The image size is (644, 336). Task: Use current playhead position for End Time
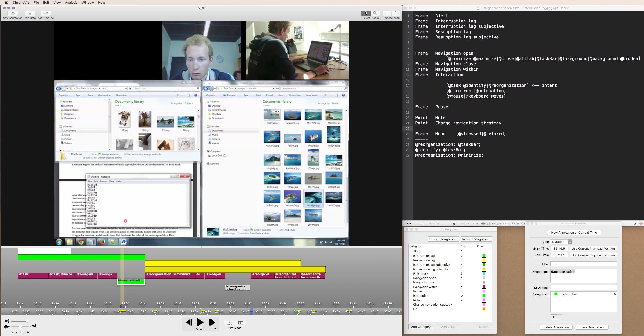[x=593, y=255]
